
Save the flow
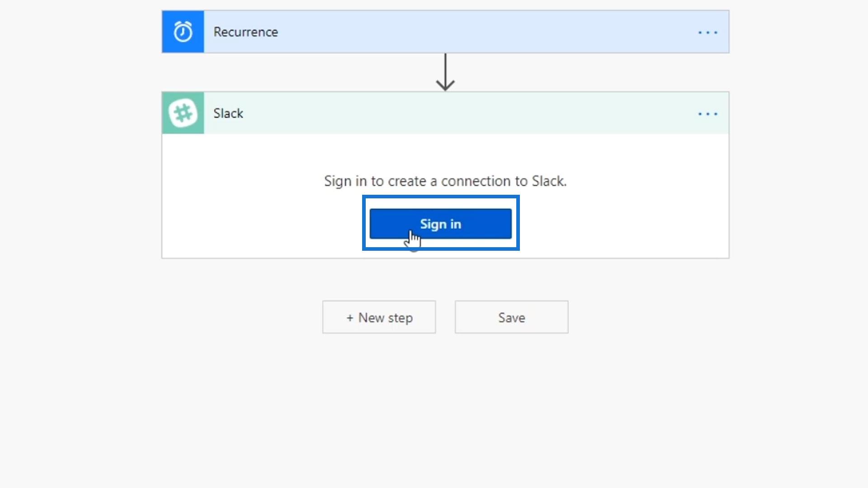click(511, 317)
